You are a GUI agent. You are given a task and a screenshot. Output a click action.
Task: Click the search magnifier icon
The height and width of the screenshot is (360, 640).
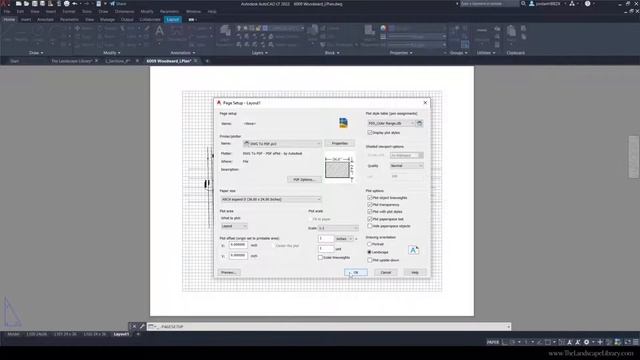coord(523,4)
